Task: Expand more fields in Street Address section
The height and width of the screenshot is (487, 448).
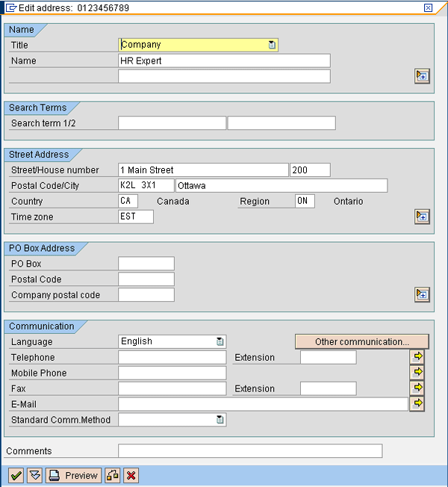Action: (422, 217)
